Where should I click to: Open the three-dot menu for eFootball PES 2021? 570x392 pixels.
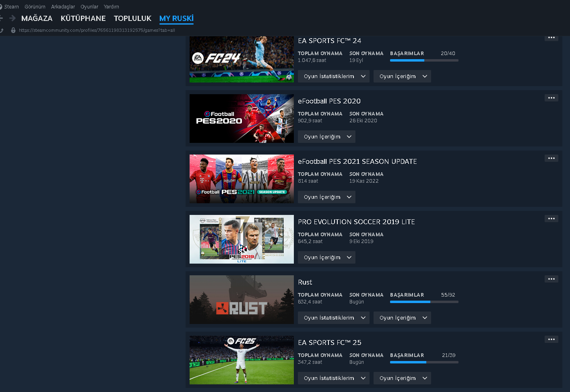[x=551, y=158]
